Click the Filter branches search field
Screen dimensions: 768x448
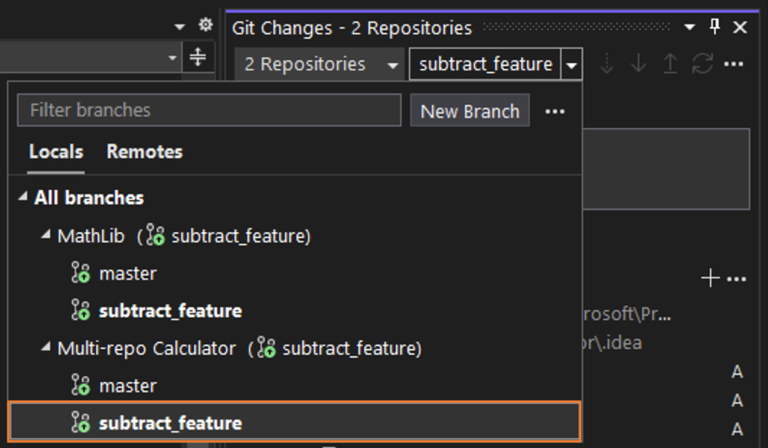click(208, 110)
